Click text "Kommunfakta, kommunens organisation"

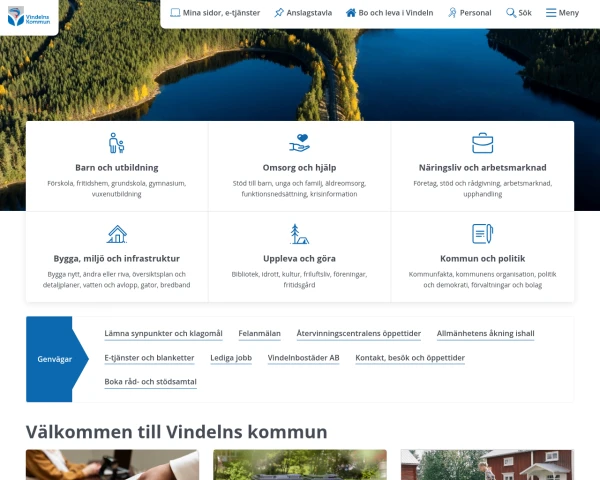coord(471,274)
